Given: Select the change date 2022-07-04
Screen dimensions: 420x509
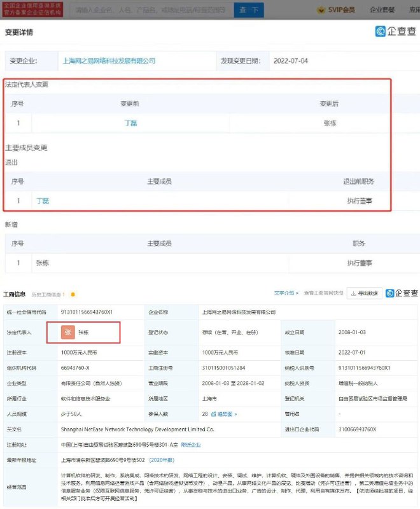Looking at the screenshot, I should coord(290,60).
